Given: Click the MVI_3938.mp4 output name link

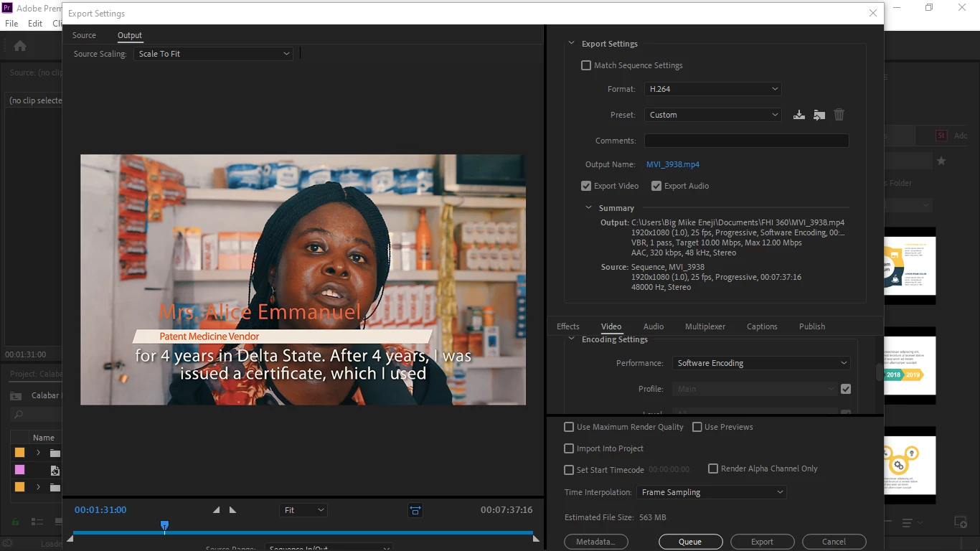Looking at the screenshot, I should tap(673, 164).
